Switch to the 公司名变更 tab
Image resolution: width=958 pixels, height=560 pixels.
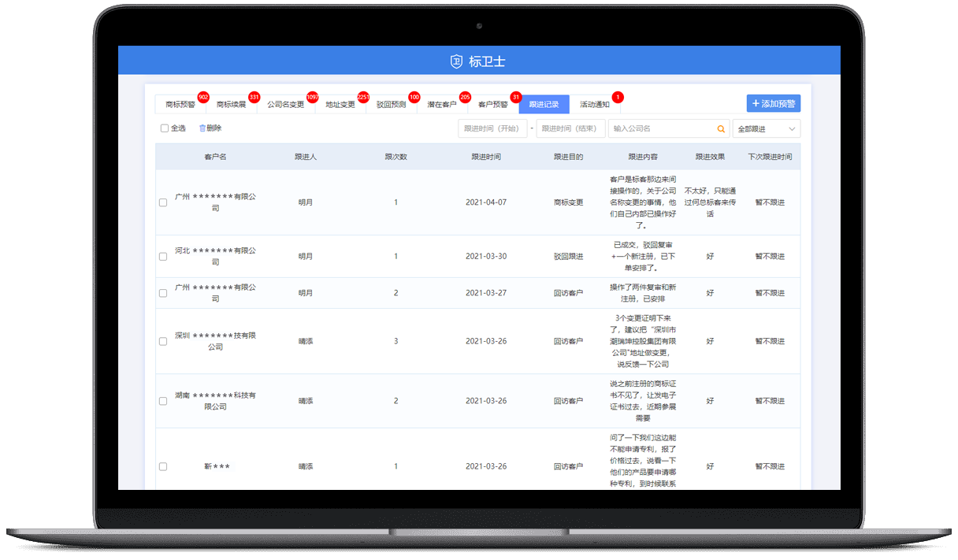pyautogui.click(x=285, y=104)
